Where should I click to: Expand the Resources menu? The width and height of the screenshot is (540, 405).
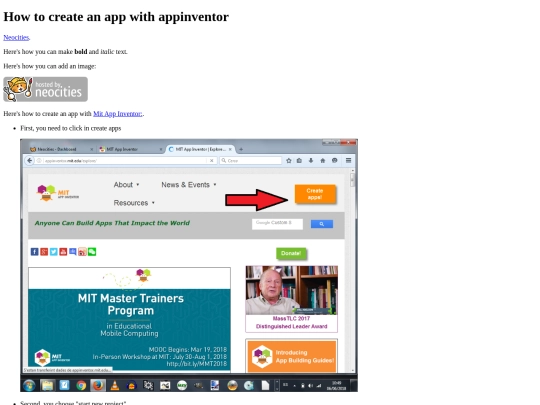[134, 203]
